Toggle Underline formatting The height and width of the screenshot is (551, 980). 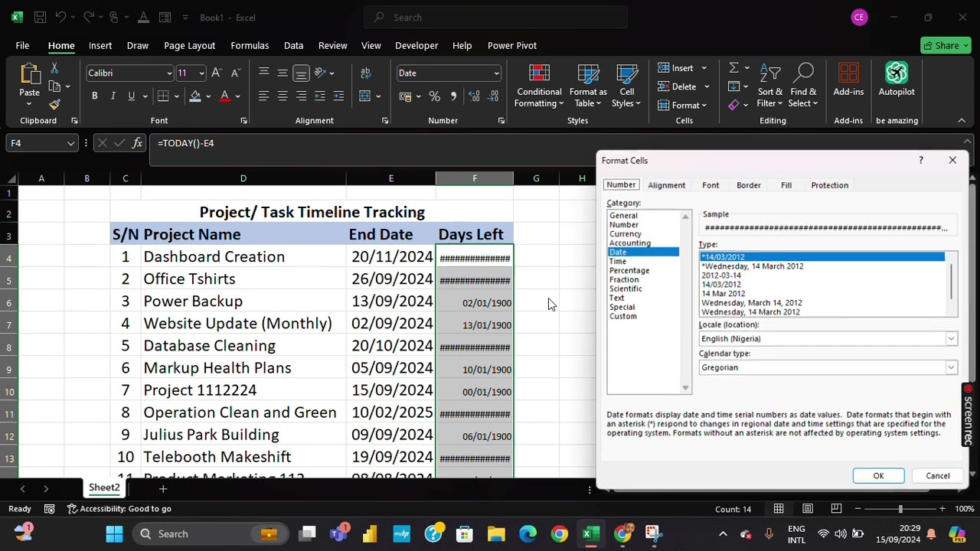coord(131,96)
